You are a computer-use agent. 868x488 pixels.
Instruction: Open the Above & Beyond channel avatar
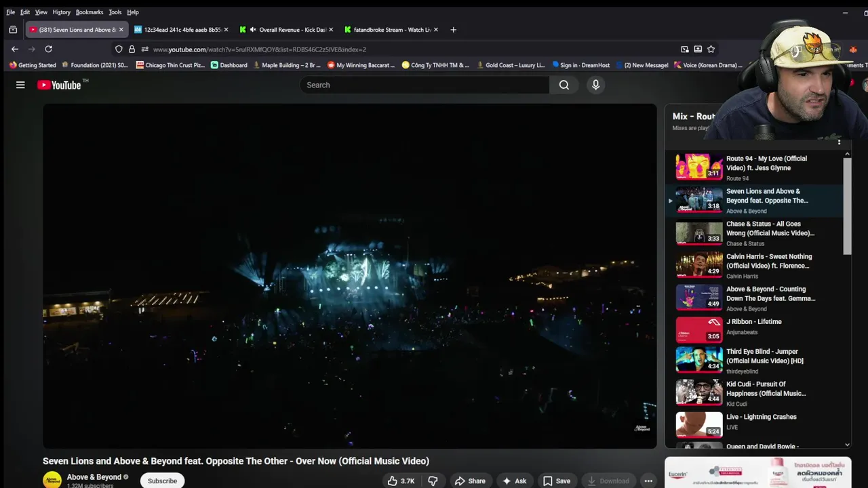pos(52,480)
